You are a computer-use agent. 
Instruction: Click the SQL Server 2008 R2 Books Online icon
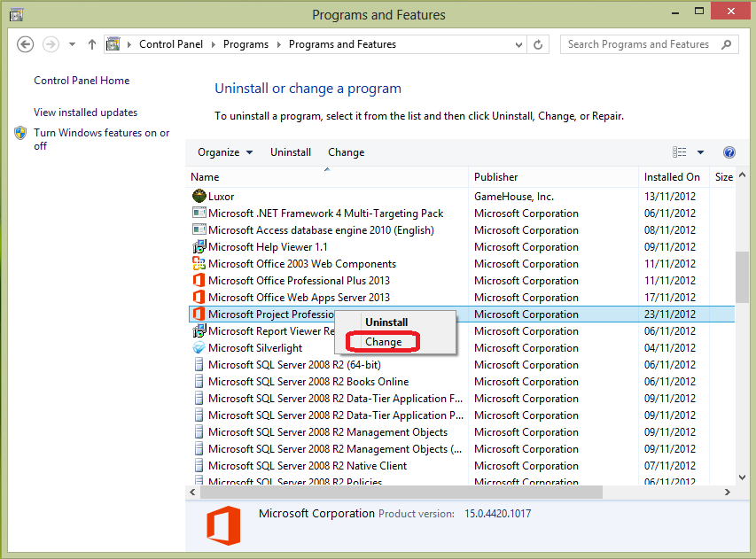[x=199, y=382]
